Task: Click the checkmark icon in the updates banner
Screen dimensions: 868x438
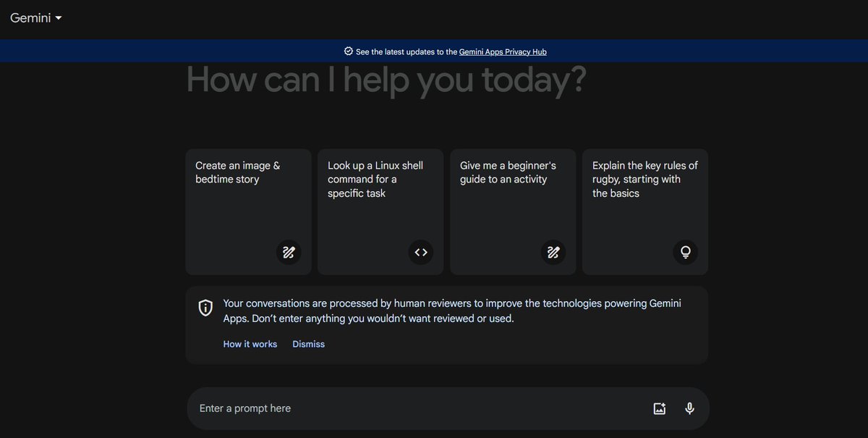Action: (x=349, y=51)
